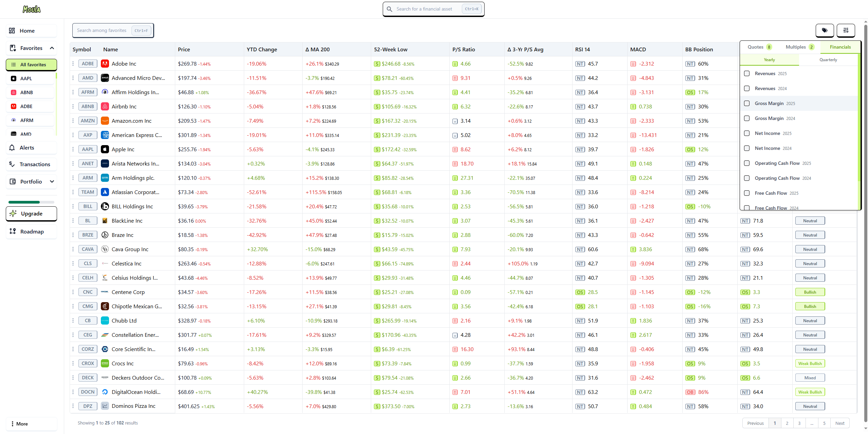Click the search magnifier icon in top bar
The image size is (868, 434).
pos(390,9)
